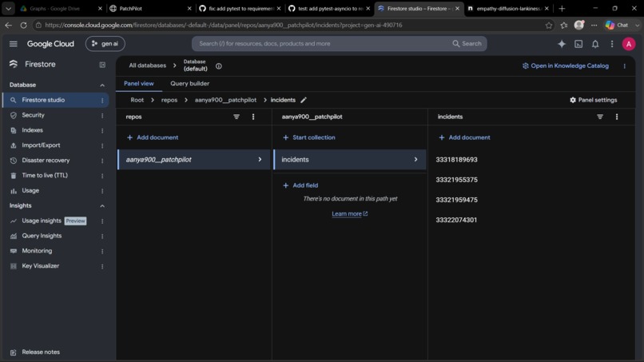Click Add document in repos panel
This screenshot has width=644, height=362.
point(153,137)
